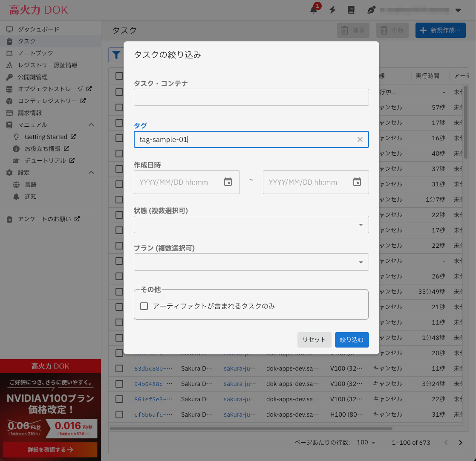Viewport: 476px width, 461px height.
Task: Select checkbox for row 94b6488c
Action: (119, 384)
